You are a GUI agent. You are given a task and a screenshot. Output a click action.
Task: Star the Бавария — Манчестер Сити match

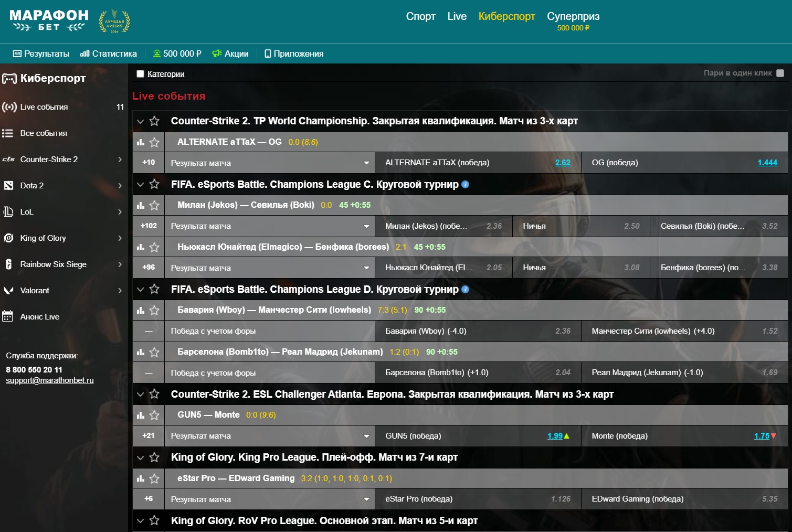pyautogui.click(x=154, y=310)
